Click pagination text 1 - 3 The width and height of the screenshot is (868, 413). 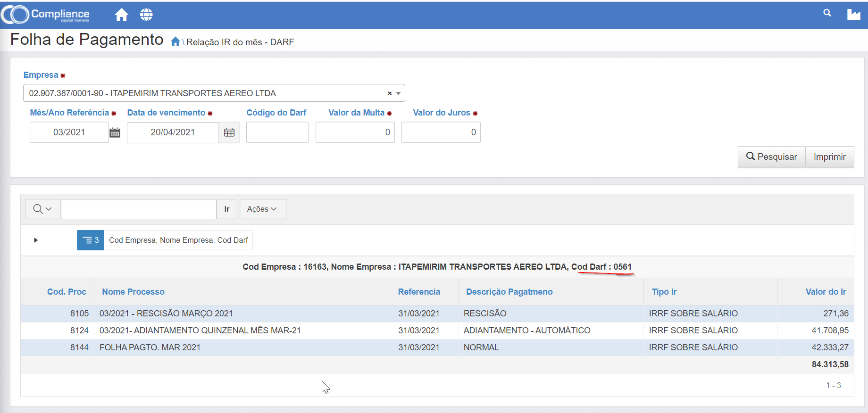pyautogui.click(x=834, y=385)
